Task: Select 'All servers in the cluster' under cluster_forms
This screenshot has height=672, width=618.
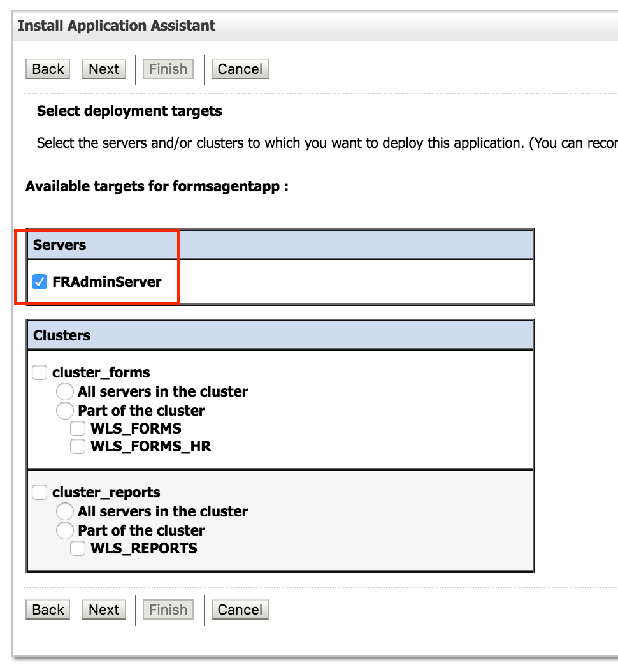Action: coord(64,391)
